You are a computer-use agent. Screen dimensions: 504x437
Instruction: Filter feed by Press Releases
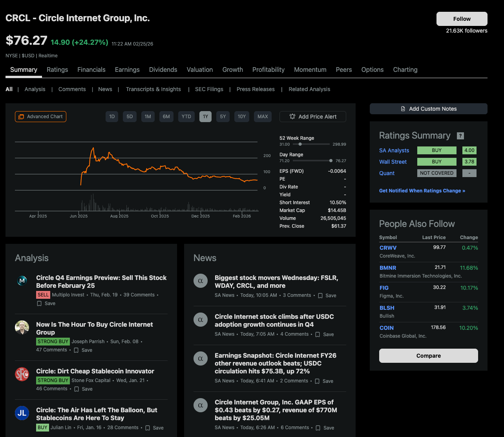coord(256,89)
